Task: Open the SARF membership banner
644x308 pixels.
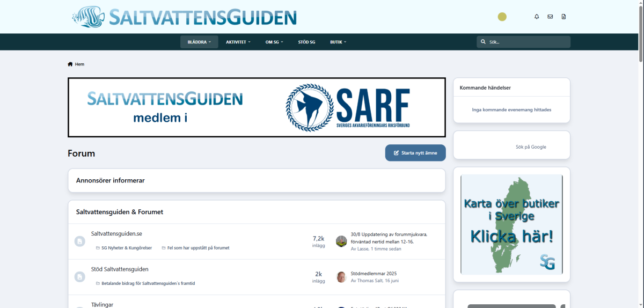Action: tap(257, 107)
